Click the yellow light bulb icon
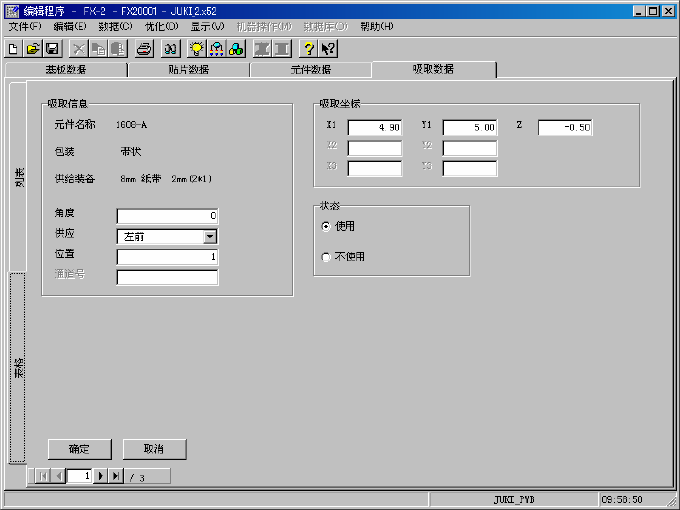The image size is (680, 510). click(197, 49)
